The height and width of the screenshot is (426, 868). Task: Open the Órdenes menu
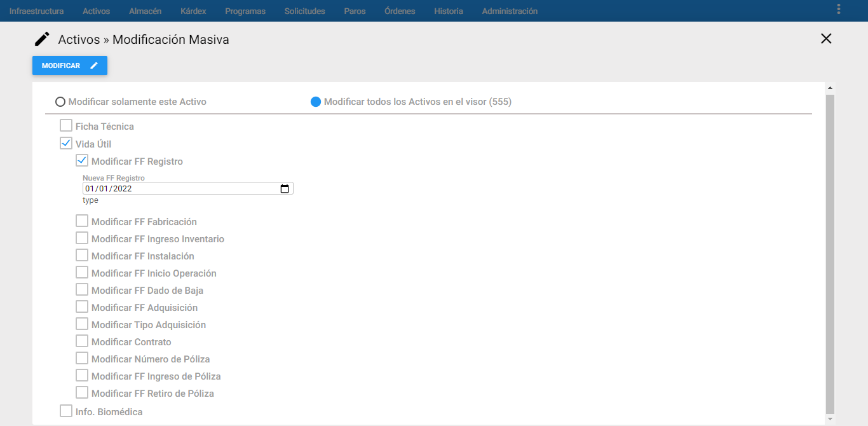pyautogui.click(x=400, y=11)
